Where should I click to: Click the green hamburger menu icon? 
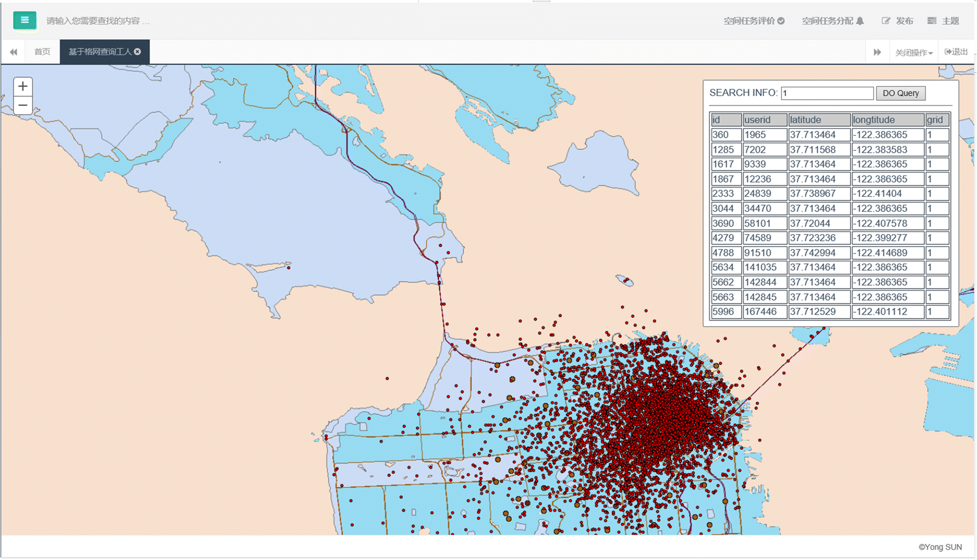click(25, 20)
